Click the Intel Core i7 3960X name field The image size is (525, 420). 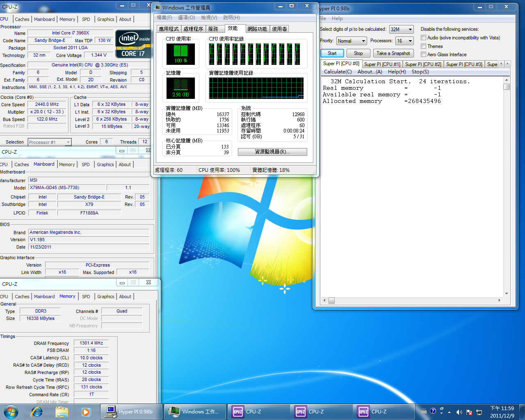click(x=71, y=33)
